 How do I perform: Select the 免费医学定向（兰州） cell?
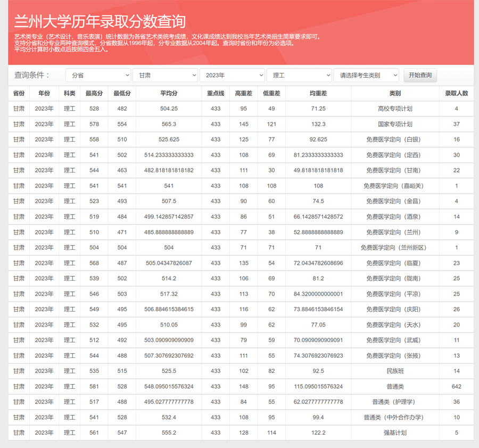(x=395, y=232)
